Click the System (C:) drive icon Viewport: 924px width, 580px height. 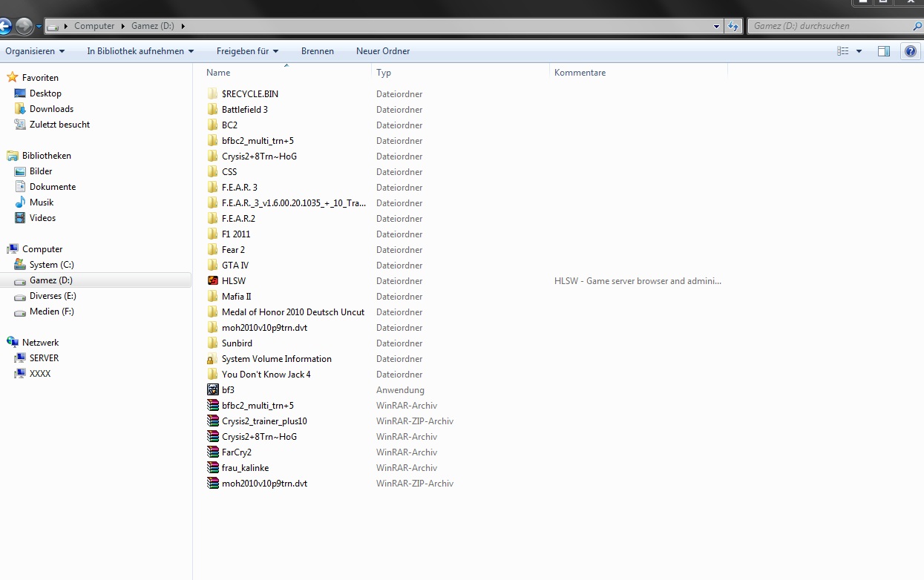pyautogui.click(x=20, y=265)
